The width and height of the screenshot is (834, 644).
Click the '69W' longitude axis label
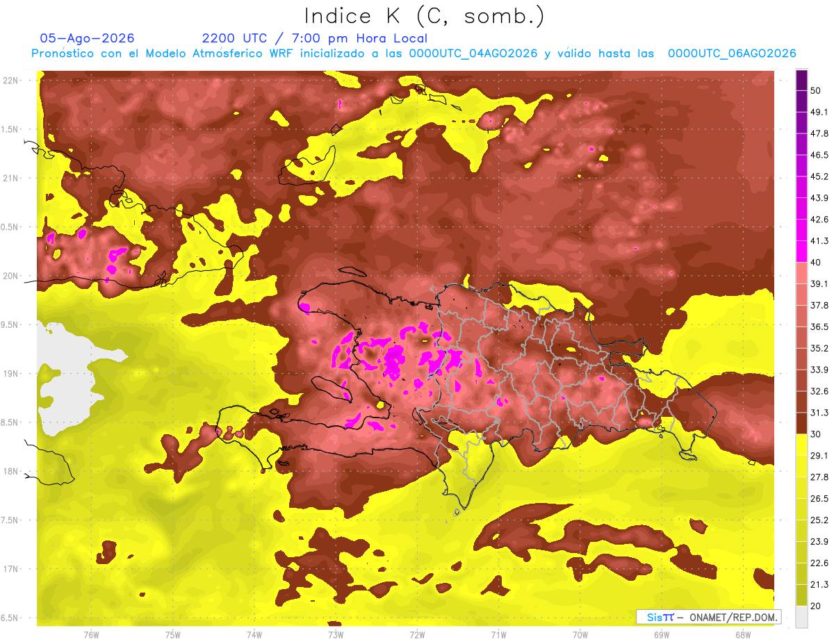click(x=662, y=635)
